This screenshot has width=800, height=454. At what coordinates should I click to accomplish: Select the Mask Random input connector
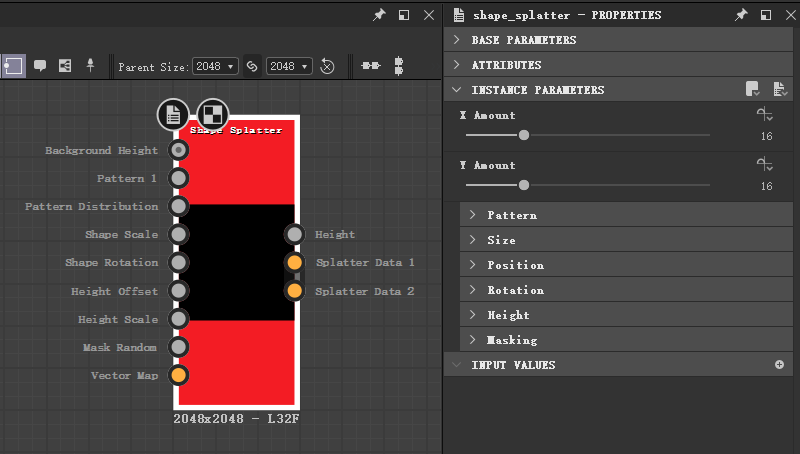pyautogui.click(x=179, y=347)
